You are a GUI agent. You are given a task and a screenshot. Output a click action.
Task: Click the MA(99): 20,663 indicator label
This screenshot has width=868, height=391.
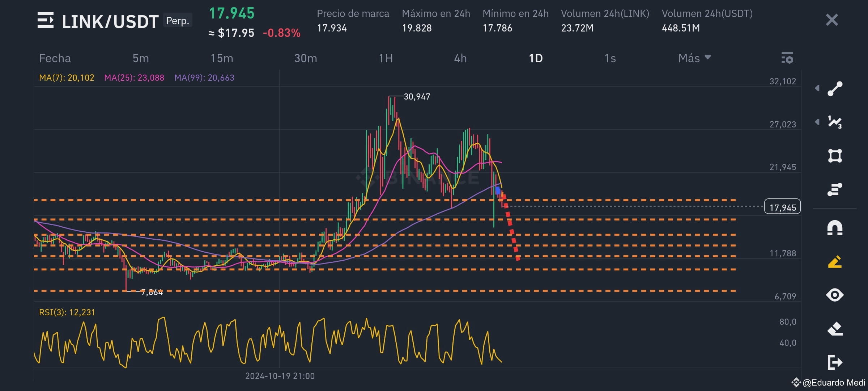pyautogui.click(x=204, y=78)
